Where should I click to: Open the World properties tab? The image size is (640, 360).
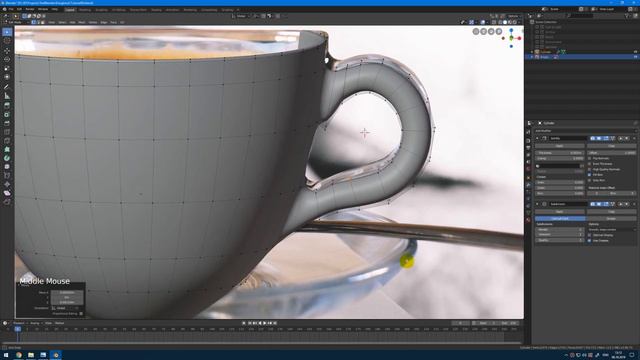point(528,169)
